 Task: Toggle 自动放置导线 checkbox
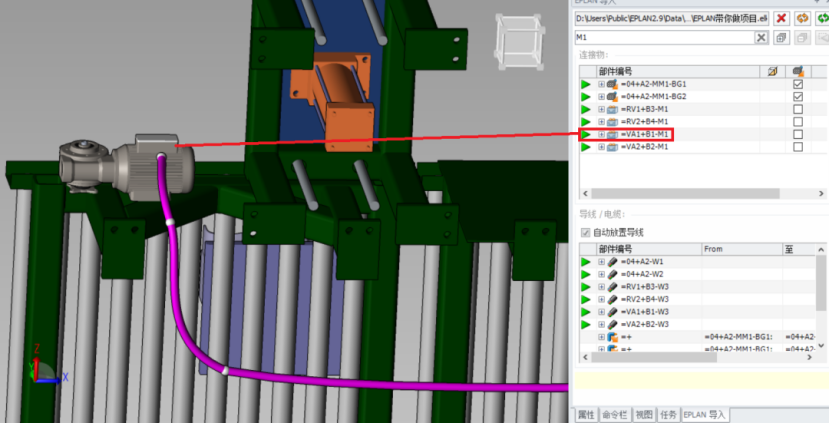point(585,232)
